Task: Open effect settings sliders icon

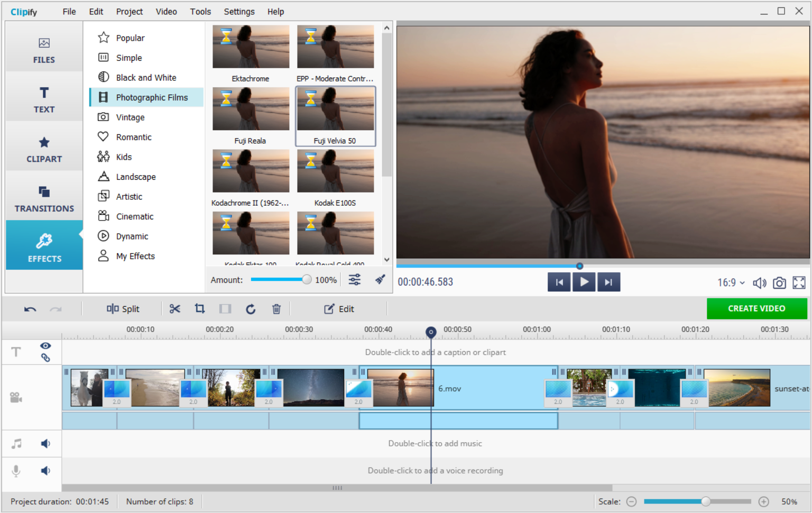Action: [355, 280]
